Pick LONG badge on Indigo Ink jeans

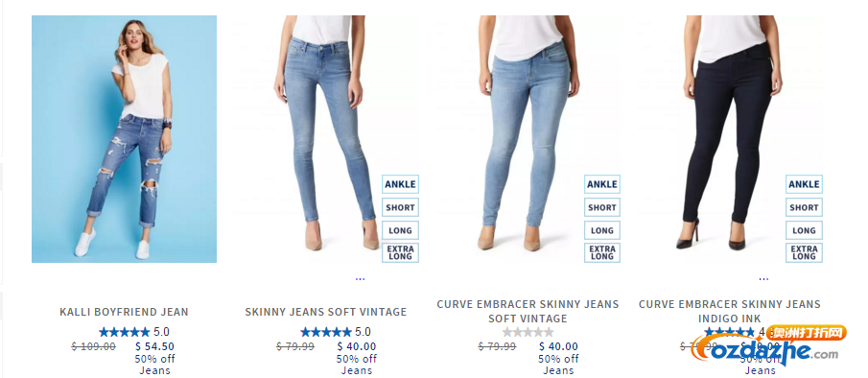(804, 230)
